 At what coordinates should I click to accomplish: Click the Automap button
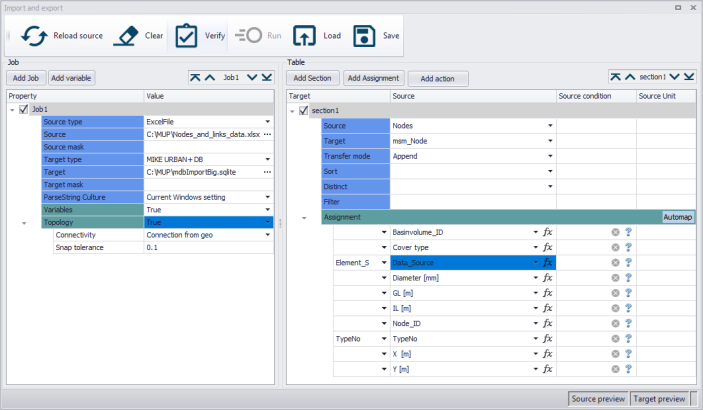[x=677, y=217]
